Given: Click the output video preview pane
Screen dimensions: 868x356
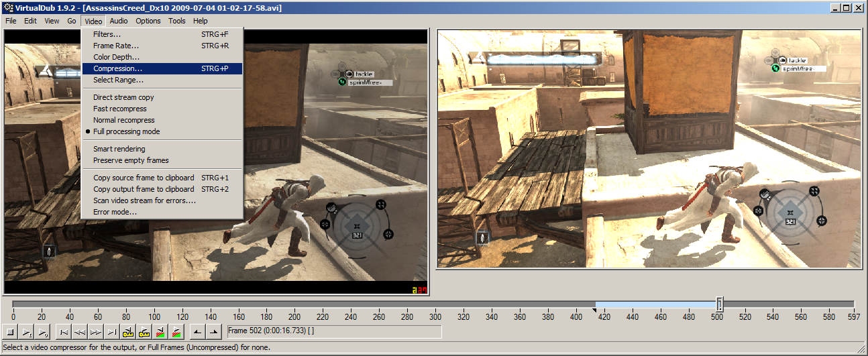Looking at the screenshot, I should tap(650, 149).
